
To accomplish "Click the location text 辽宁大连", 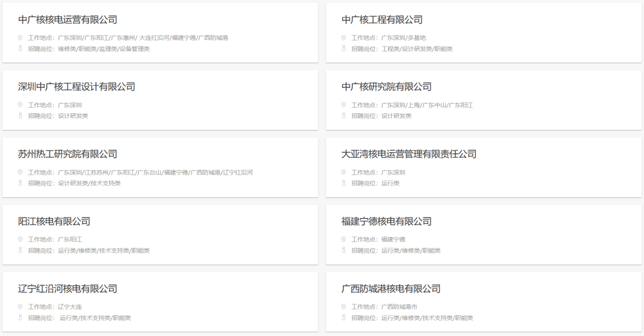I will point(70,306).
